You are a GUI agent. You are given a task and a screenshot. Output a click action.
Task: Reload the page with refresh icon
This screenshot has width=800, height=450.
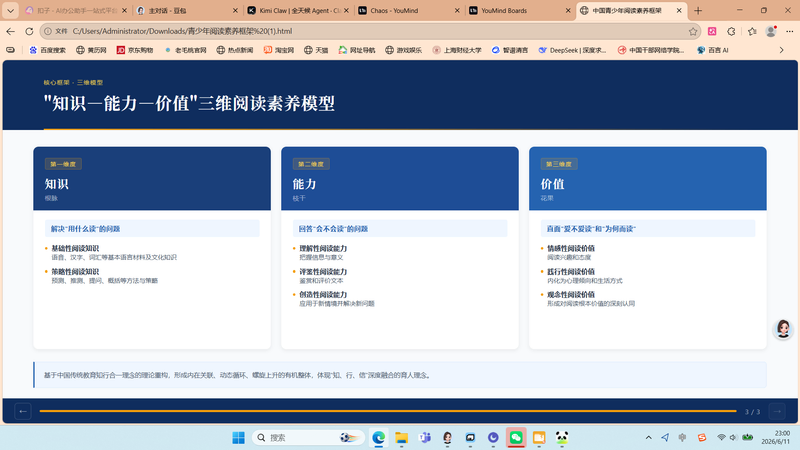tap(29, 32)
